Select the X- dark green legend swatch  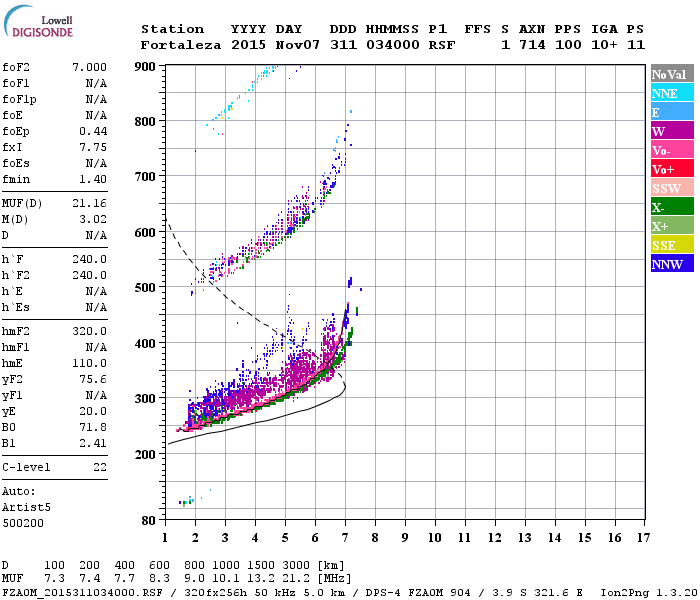[672, 207]
